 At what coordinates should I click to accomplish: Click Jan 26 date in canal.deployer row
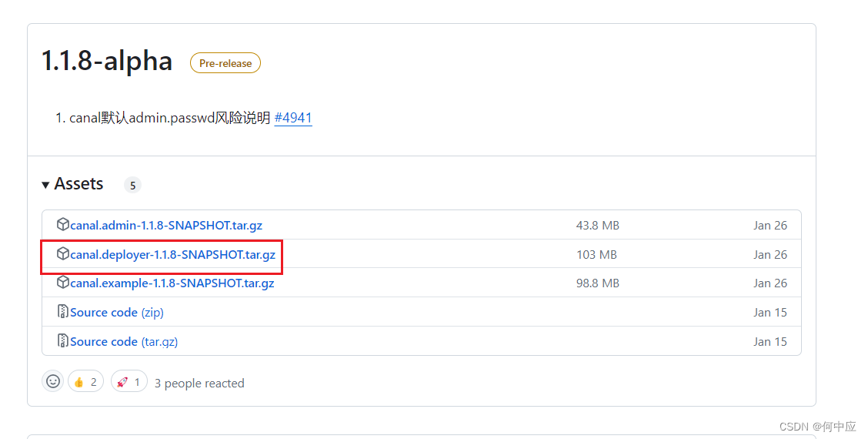pyautogui.click(x=770, y=255)
